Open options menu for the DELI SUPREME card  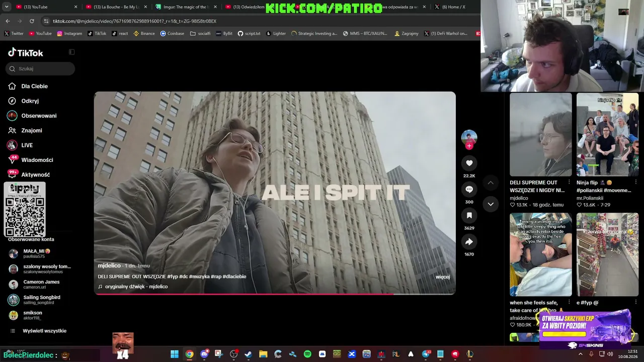coord(569,182)
